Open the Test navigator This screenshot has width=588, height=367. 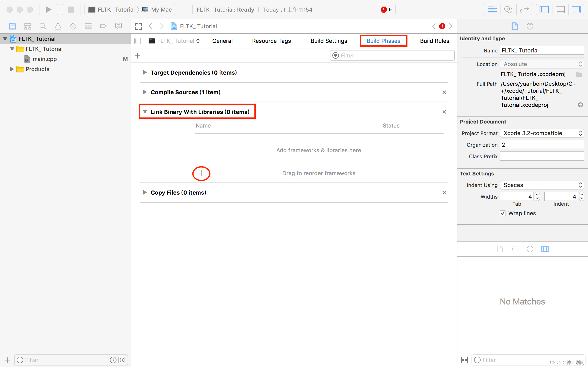tap(73, 26)
